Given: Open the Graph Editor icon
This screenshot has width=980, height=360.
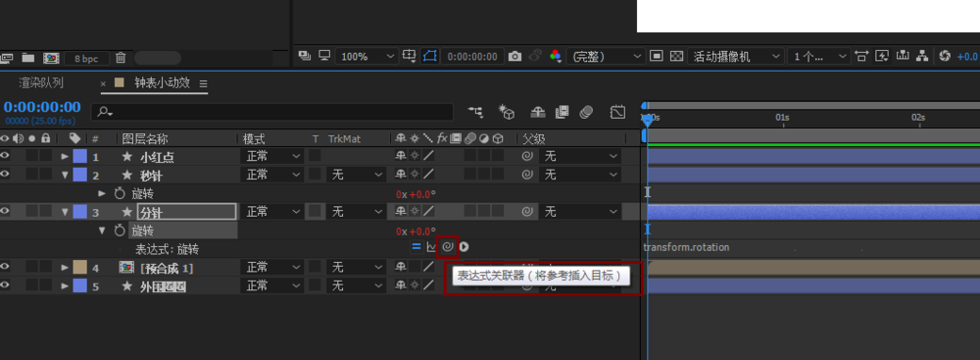Looking at the screenshot, I should click(617, 112).
